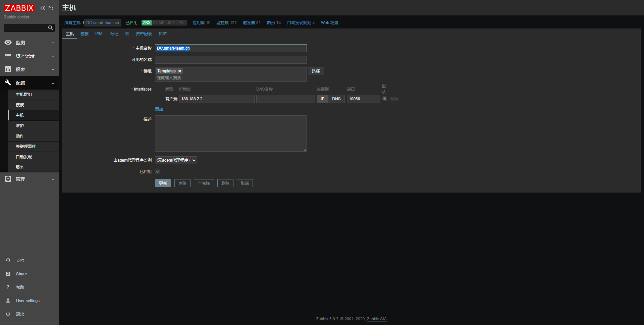Screen dimensions: 644x325
Task: Switch to the 模板 tab
Action: click(x=85, y=34)
